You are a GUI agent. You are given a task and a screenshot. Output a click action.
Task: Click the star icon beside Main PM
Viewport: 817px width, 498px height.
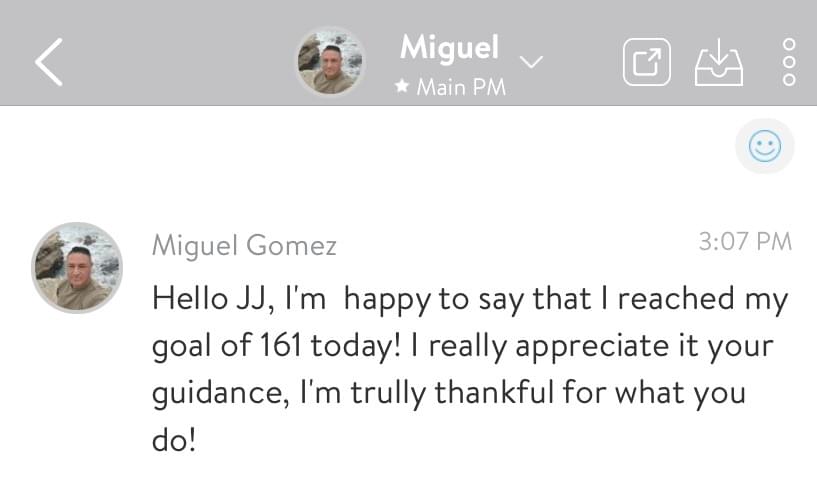pos(402,87)
